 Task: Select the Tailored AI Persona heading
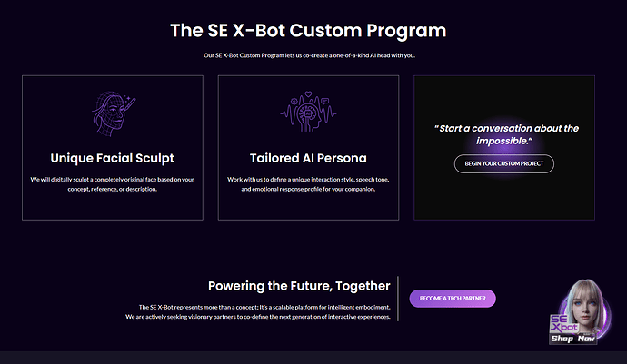(308, 158)
